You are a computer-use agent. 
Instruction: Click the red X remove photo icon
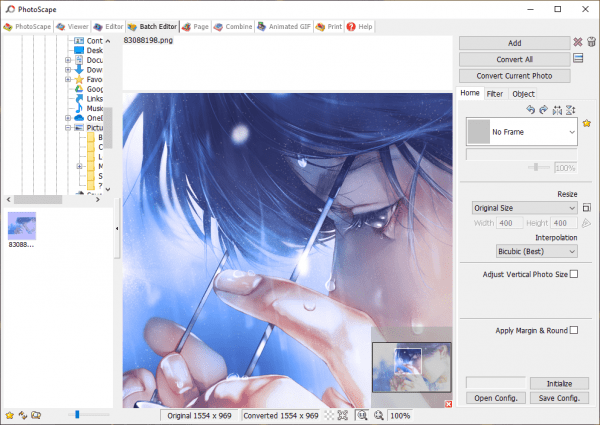click(578, 42)
